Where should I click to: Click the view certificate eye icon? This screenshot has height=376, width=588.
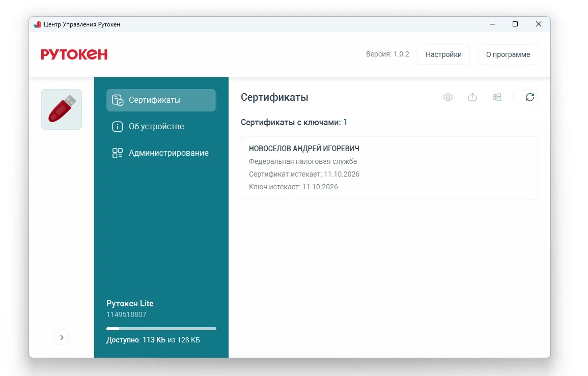pos(448,97)
